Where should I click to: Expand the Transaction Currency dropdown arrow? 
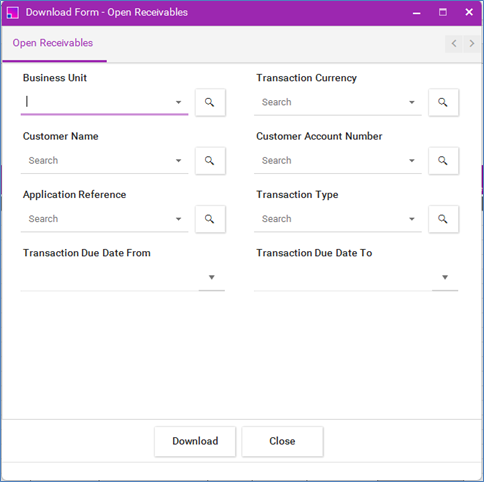coord(412,102)
